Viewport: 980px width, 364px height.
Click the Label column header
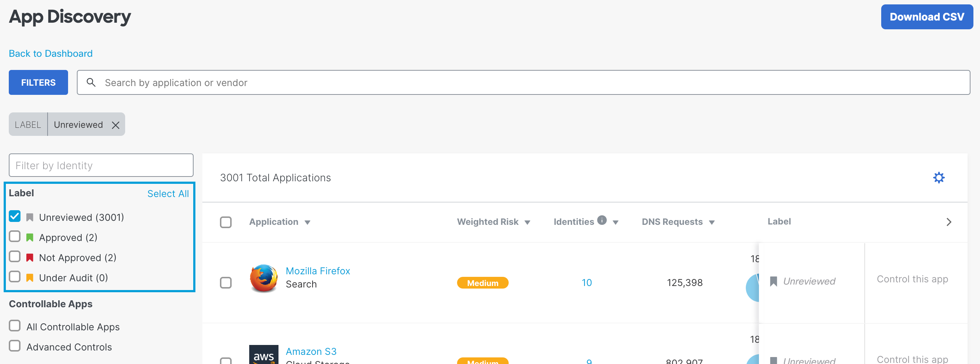[x=779, y=221]
